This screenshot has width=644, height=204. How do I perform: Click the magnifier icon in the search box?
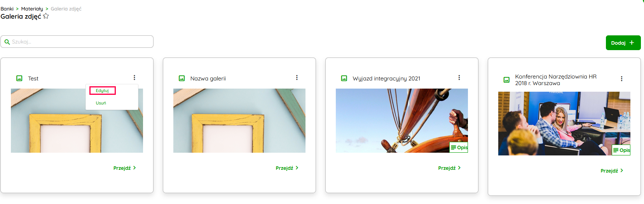point(7,42)
